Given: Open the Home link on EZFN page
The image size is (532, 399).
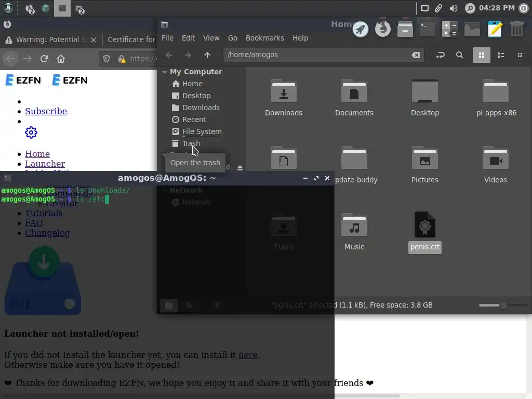Looking at the screenshot, I should pyautogui.click(x=37, y=154).
